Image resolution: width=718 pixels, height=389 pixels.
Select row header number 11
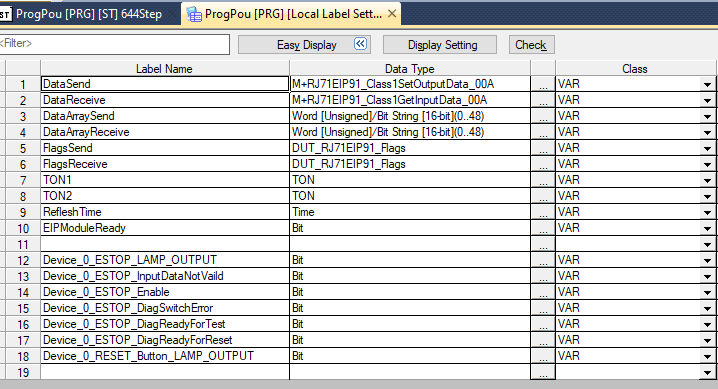[x=23, y=244]
